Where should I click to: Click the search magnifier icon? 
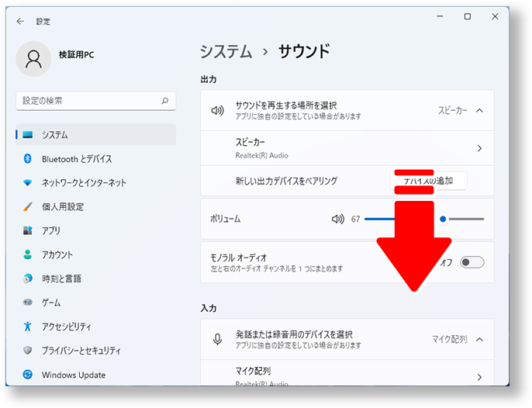click(x=165, y=101)
